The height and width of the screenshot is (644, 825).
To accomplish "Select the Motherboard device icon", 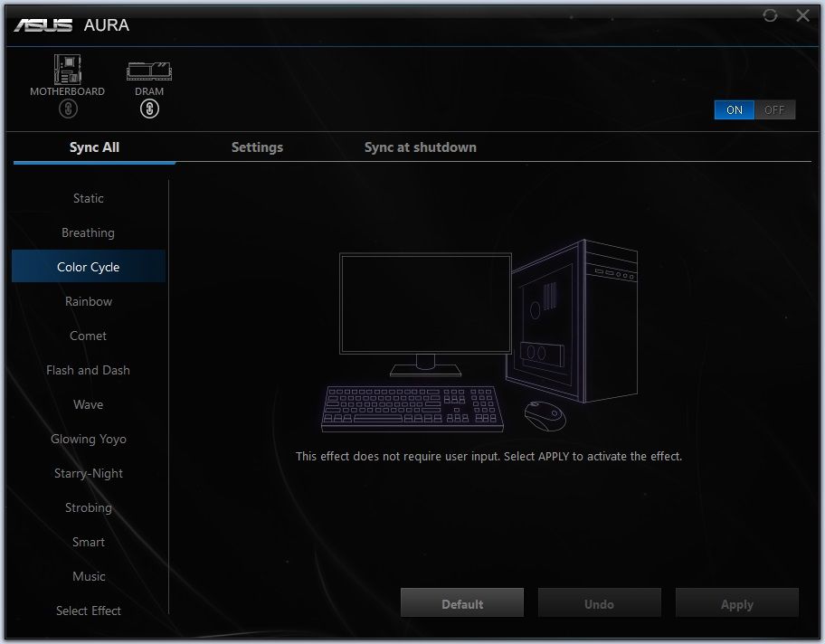I will (67, 69).
